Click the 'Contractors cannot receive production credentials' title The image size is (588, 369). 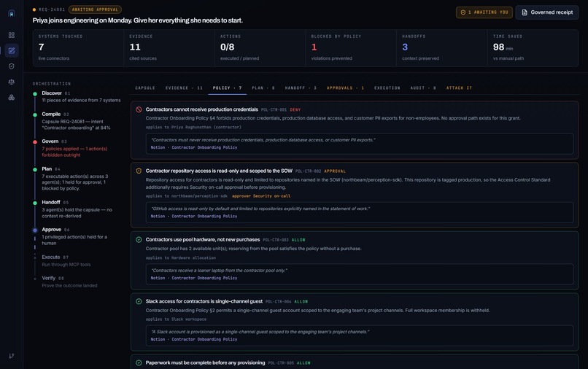(202, 109)
